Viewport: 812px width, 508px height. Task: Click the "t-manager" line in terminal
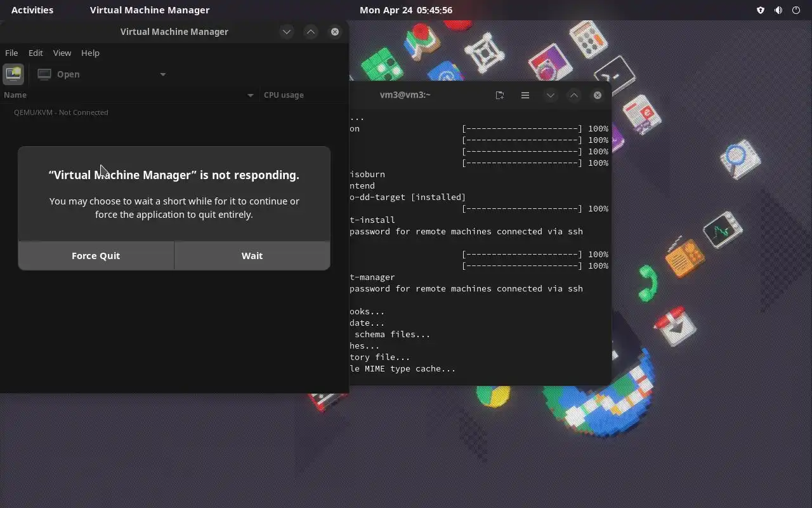(x=372, y=277)
